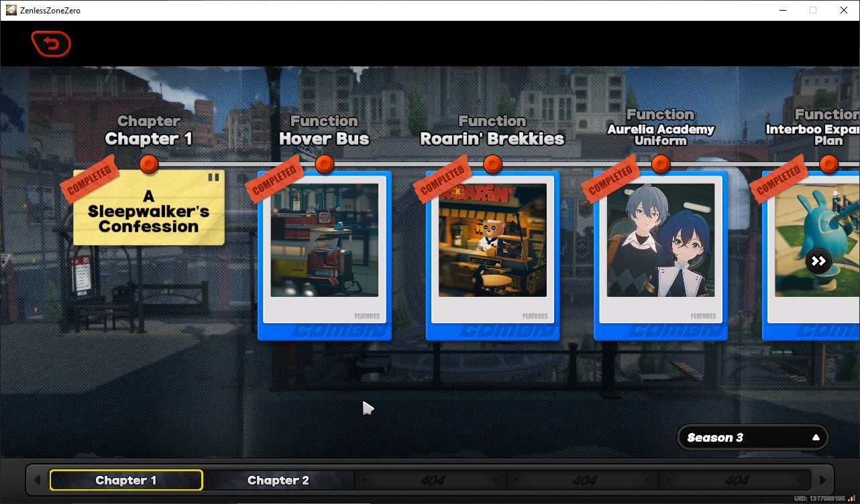Image resolution: width=860 pixels, height=504 pixels.
Task: Click the red back arrow button
Action: (x=51, y=44)
